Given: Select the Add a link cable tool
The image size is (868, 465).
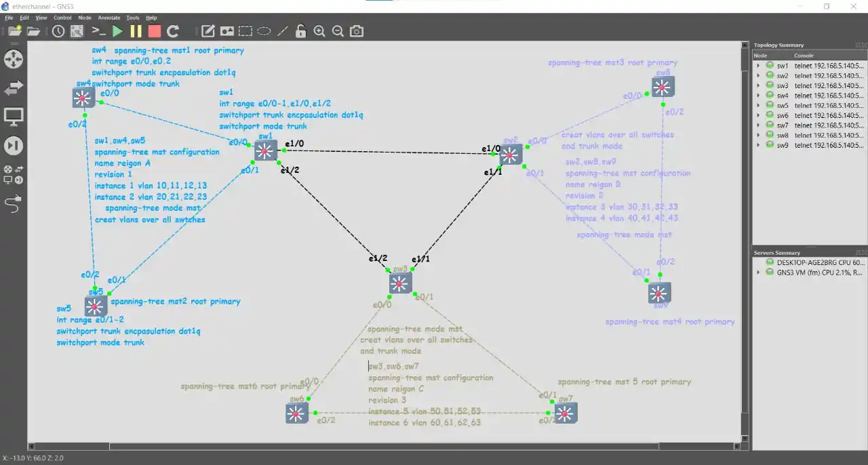Looking at the screenshot, I should point(14,204).
